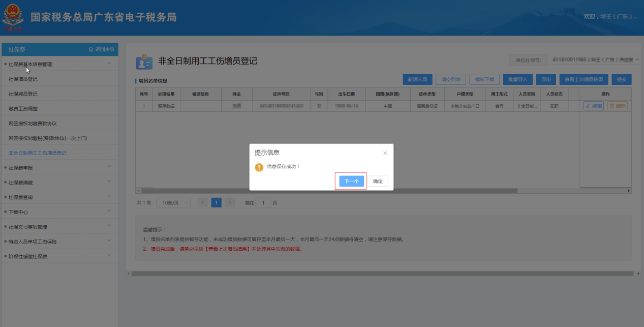Click the 非全日制用工工伤增员登记 page header icon

144,62
